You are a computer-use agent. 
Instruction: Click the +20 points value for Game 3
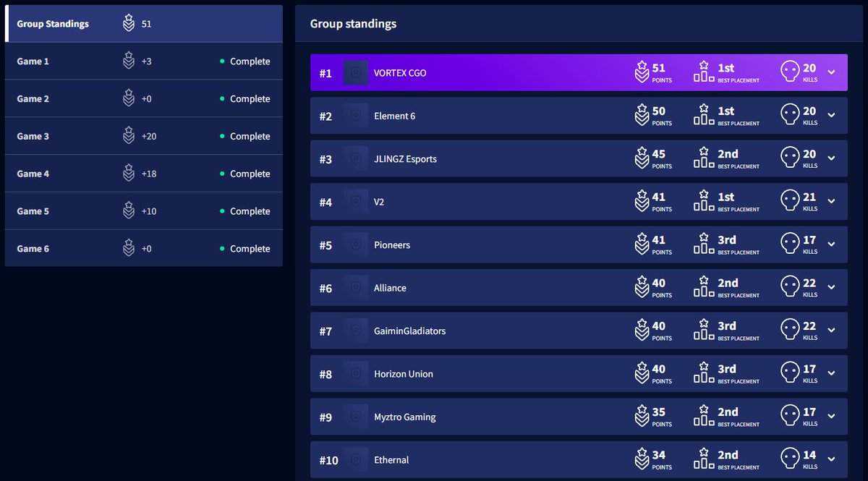tap(149, 137)
